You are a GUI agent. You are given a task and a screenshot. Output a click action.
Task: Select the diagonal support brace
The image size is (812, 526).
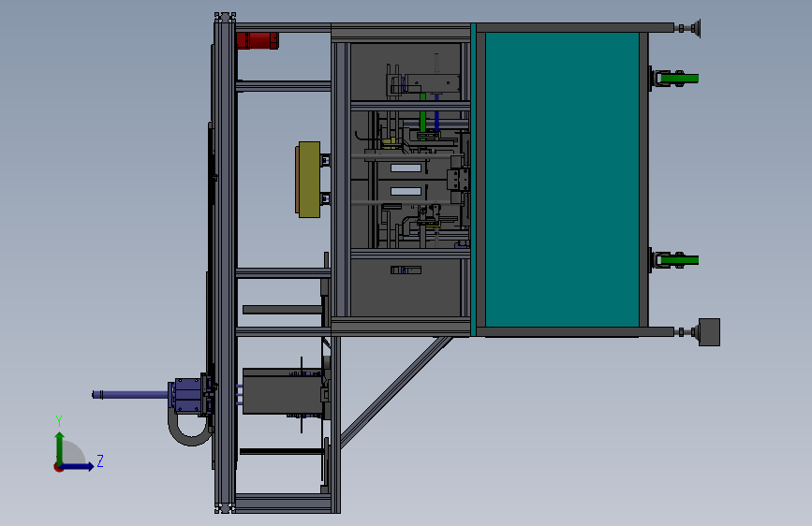point(395,392)
